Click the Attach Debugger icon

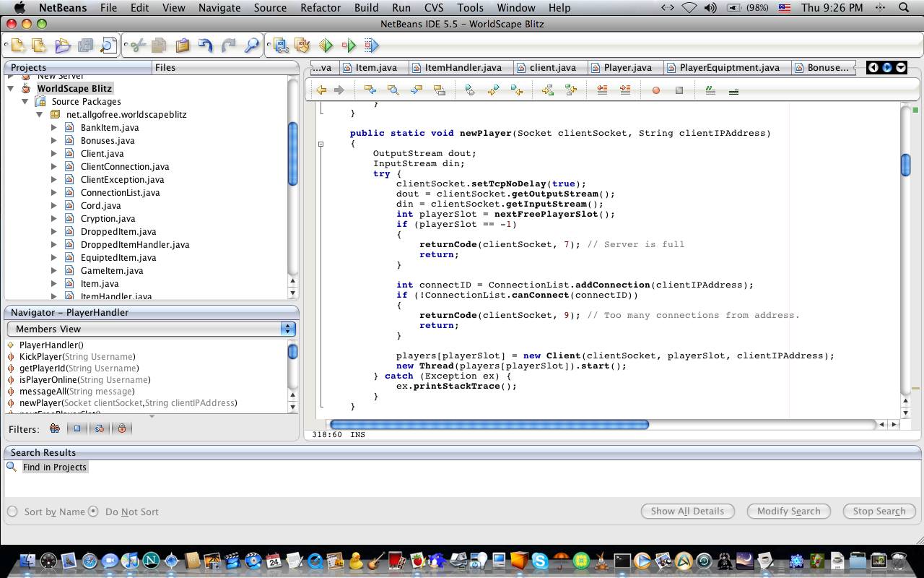371,46
